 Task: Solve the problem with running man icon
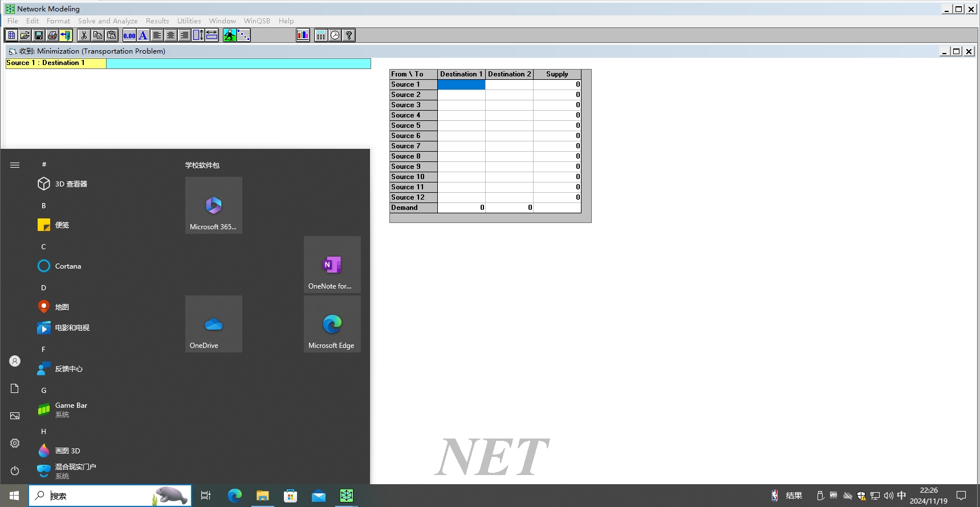[230, 35]
